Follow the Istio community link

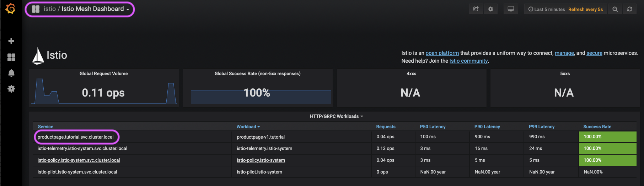468,61
